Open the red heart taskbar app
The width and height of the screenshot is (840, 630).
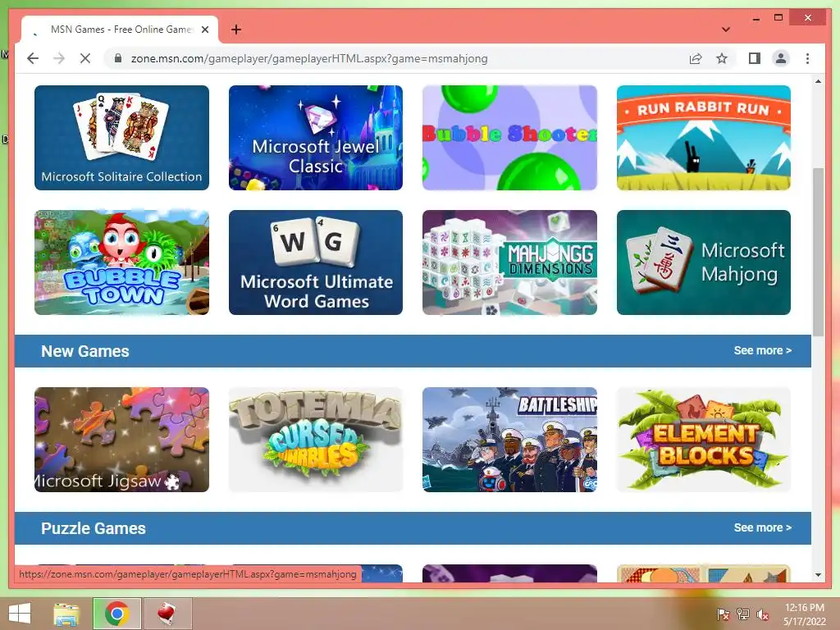[167, 614]
